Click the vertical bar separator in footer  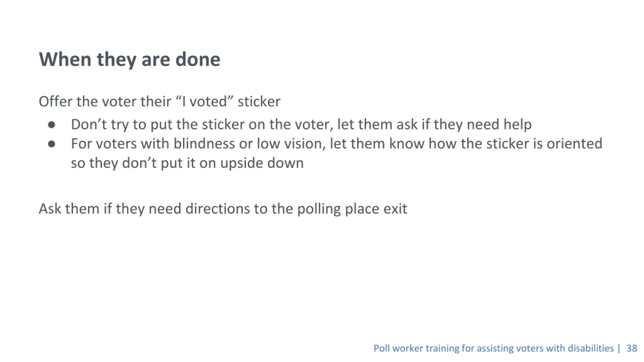[x=619, y=349]
